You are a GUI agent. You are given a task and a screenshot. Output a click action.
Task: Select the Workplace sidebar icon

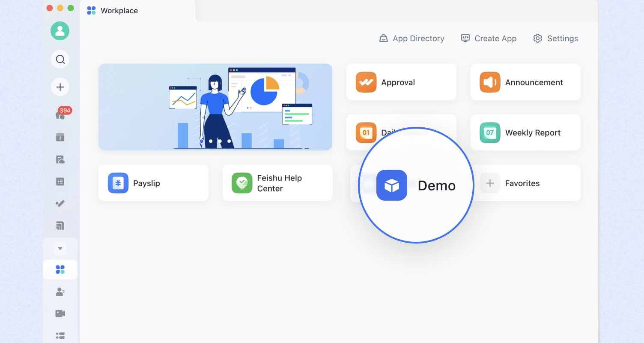[60, 270]
